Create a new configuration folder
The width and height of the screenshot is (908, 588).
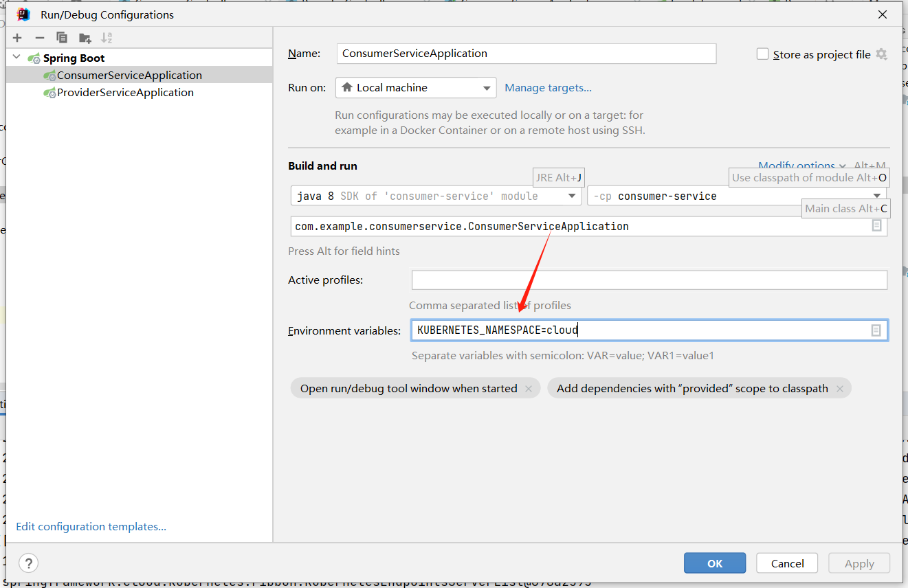click(85, 38)
